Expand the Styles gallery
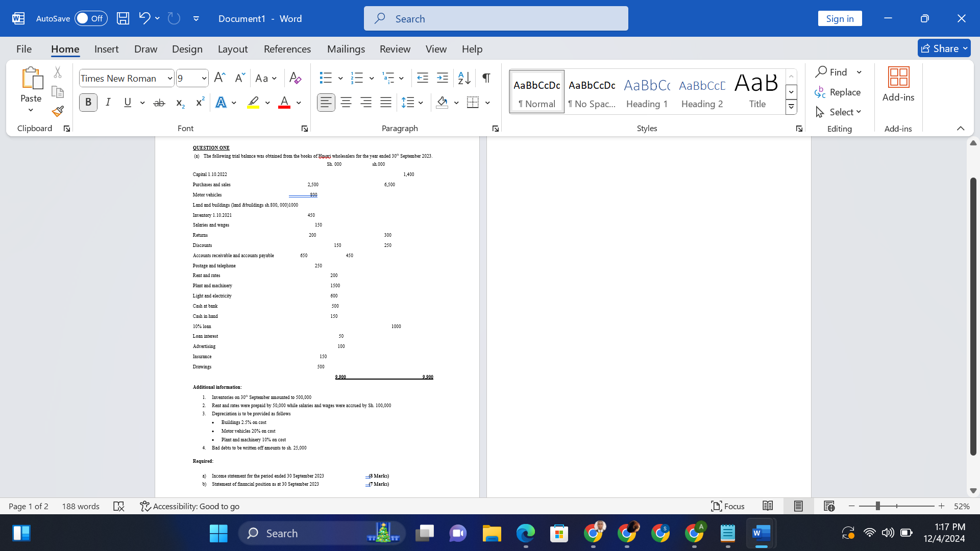The height and width of the screenshot is (551, 980). click(x=791, y=107)
